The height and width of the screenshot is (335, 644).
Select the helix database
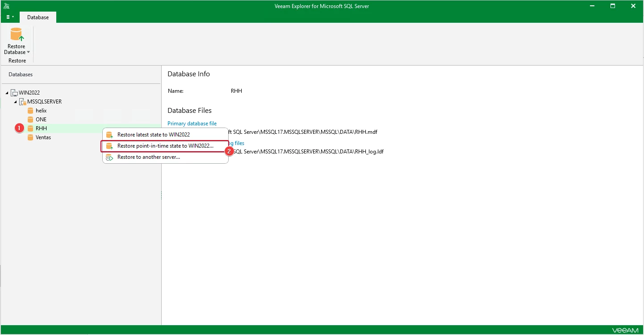pos(41,111)
